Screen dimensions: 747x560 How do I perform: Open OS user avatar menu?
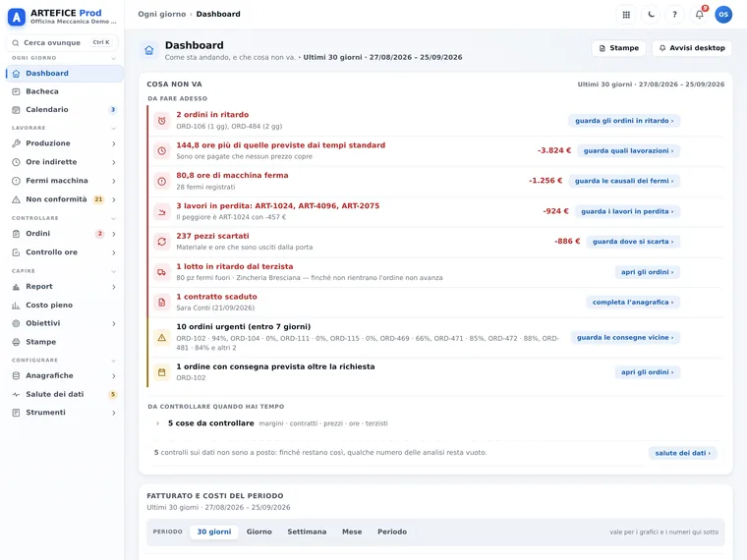click(723, 15)
